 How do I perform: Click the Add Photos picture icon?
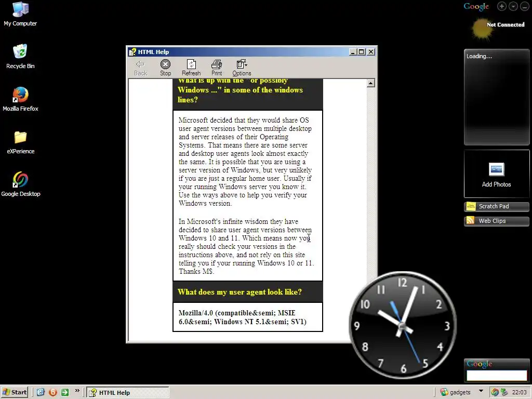tap(496, 169)
